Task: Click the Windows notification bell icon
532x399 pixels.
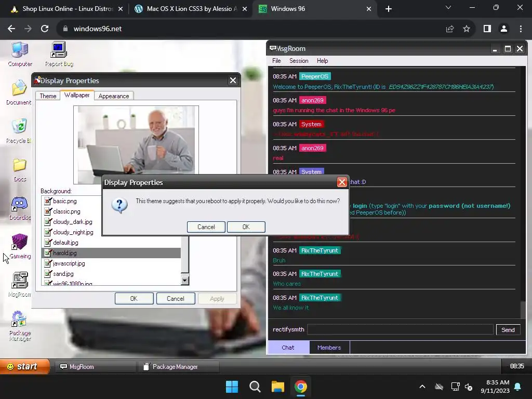Action: (x=518, y=387)
